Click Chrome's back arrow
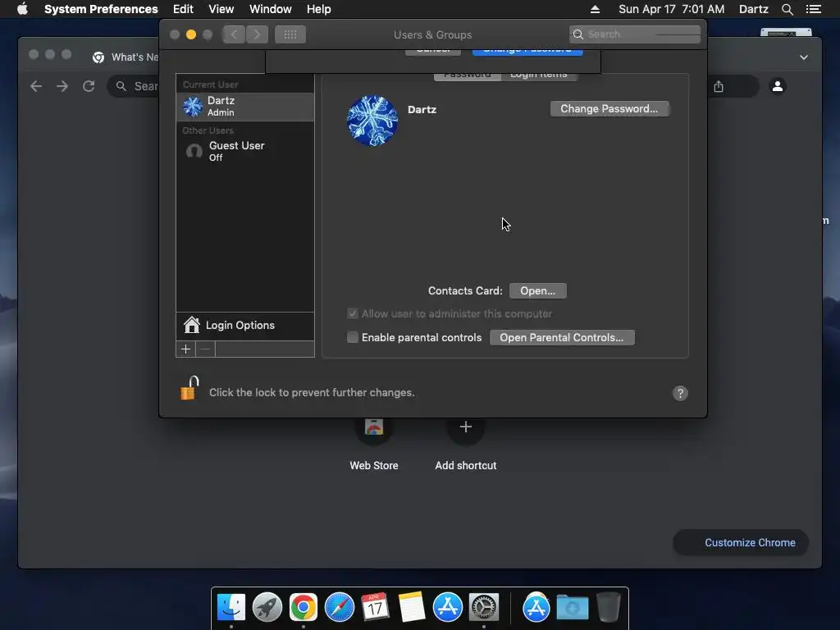The image size is (840, 630). [x=36, y=86]
